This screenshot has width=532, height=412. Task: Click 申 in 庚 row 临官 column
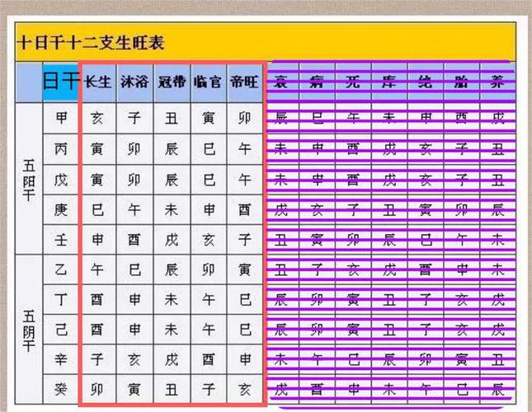click(x=209, y=210)
